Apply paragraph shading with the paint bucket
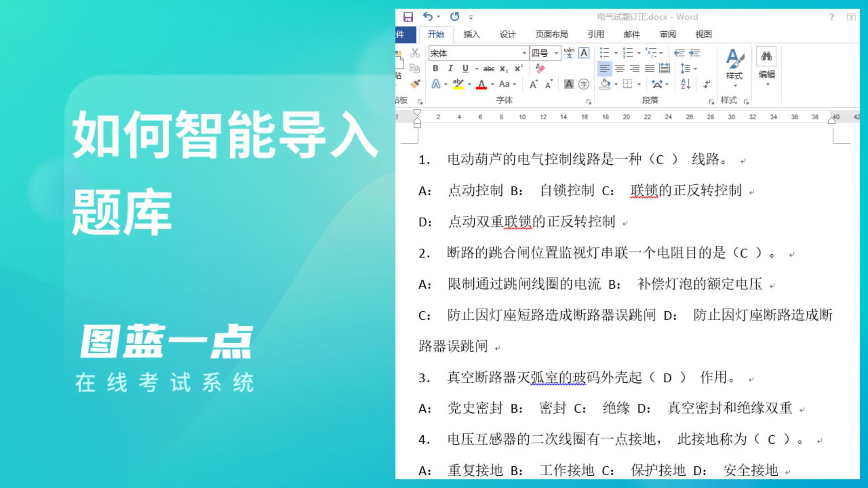 tap(605, 84)
